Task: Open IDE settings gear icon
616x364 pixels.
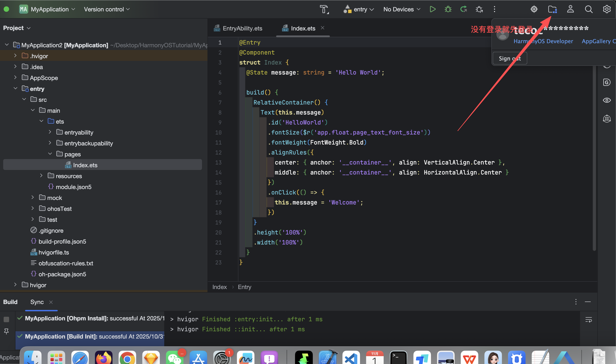Action: click(607, 9)
